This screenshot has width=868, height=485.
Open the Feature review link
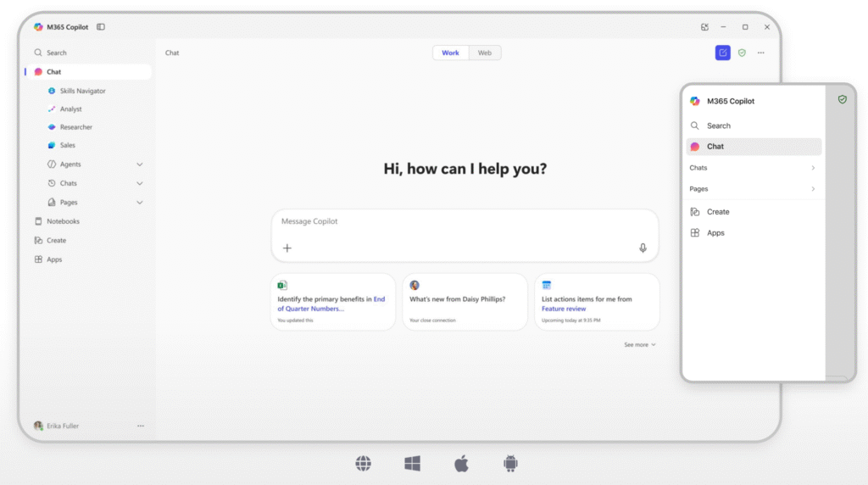coord(564,309)
